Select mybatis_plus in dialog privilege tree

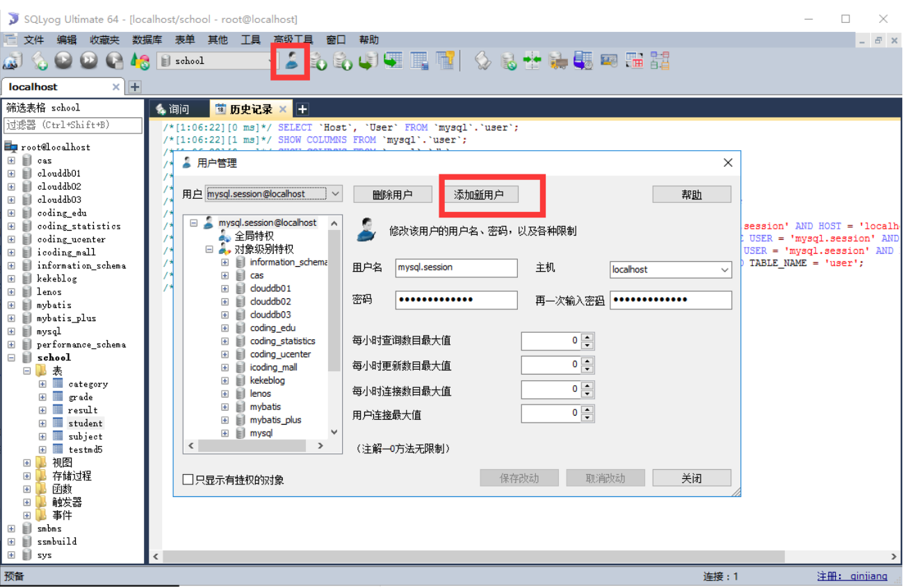[x=275, y=420]
